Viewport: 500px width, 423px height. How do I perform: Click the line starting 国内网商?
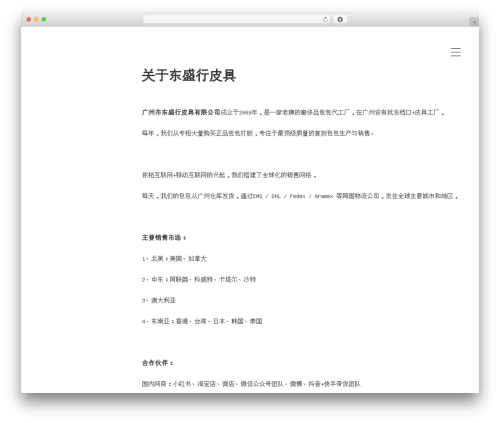click(251, 384)
